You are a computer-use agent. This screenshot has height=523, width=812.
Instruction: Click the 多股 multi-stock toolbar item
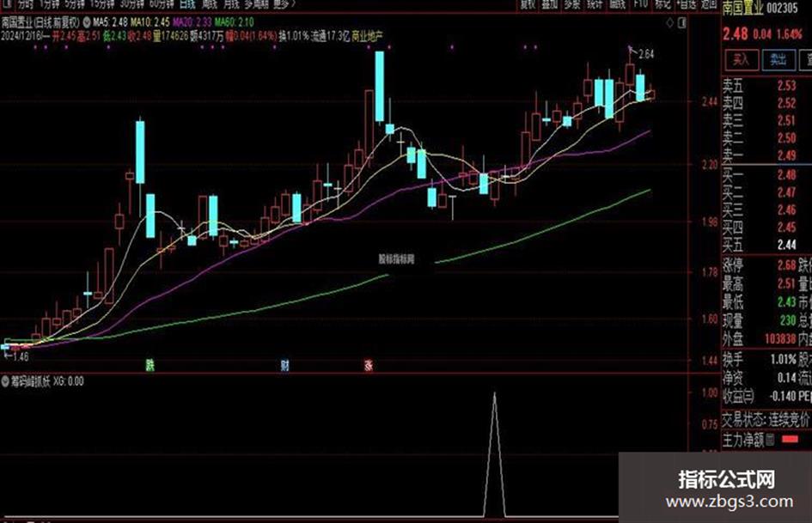click(572, 4)
